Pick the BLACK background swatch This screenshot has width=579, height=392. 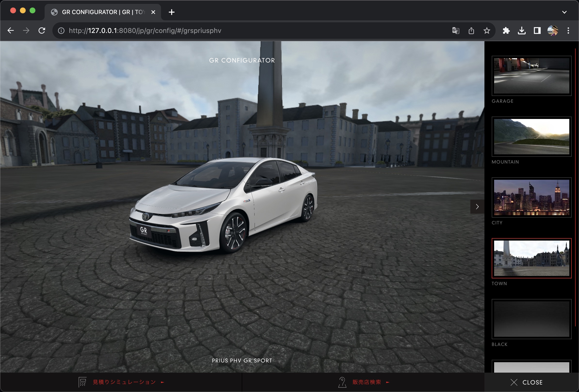point(531,319)
